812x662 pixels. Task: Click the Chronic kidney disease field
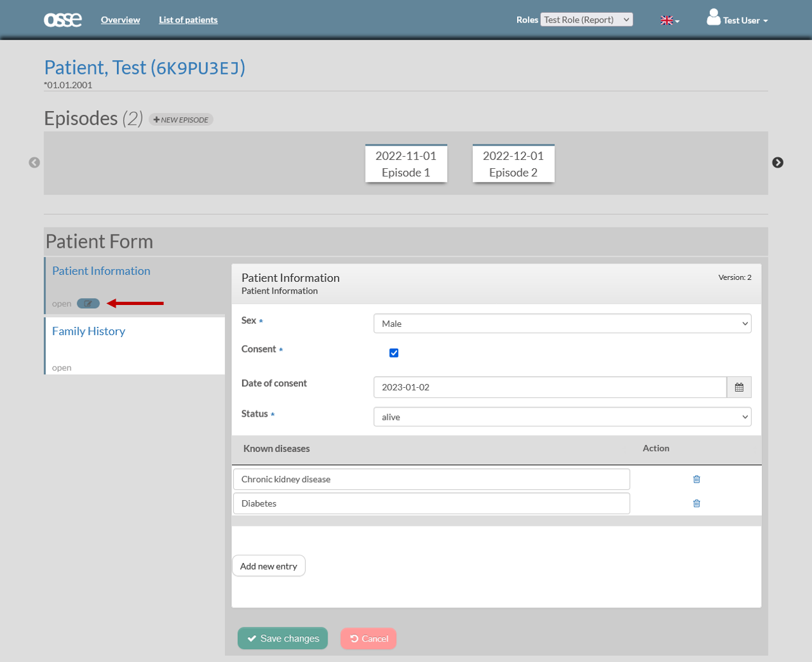click(x=431, y=479)
